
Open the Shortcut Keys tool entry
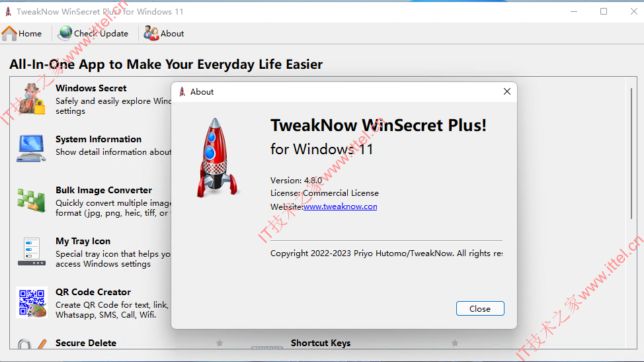click(321, 343)
